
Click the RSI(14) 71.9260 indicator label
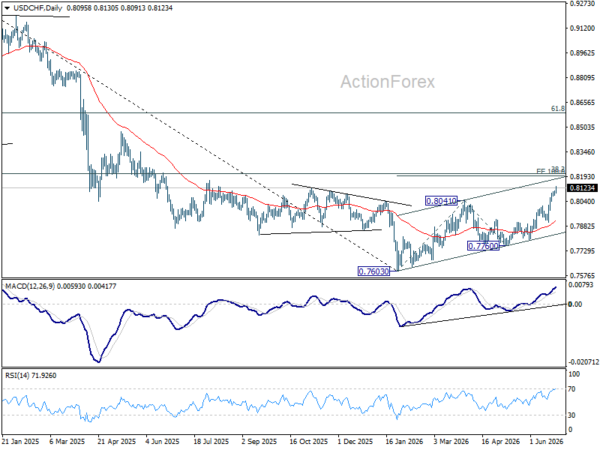pyautogui.click(x=31, y=376)
